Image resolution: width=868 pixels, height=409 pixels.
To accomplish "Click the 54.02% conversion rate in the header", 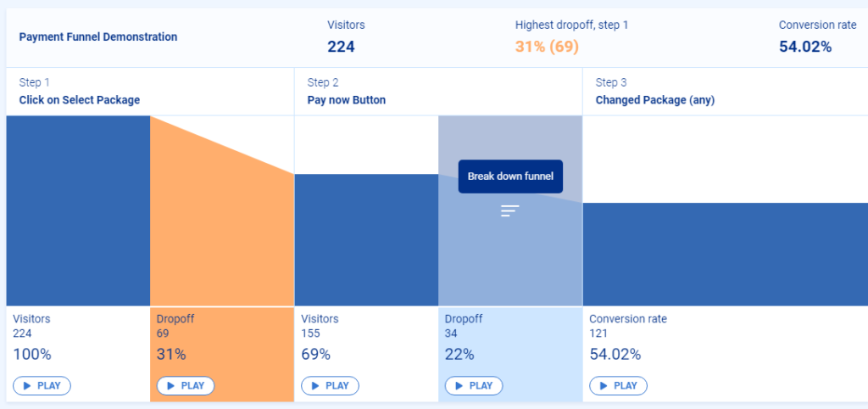I will (x=805, y=47).
